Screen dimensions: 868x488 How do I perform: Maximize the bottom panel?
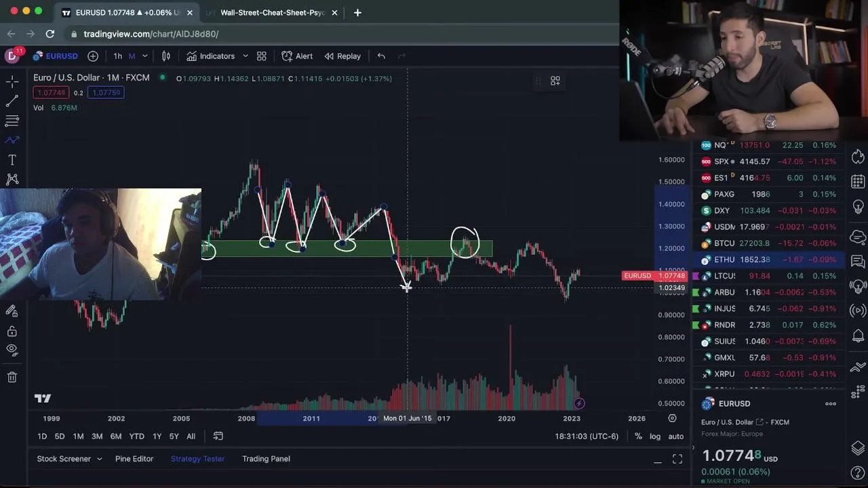click(x=677, y=460)
